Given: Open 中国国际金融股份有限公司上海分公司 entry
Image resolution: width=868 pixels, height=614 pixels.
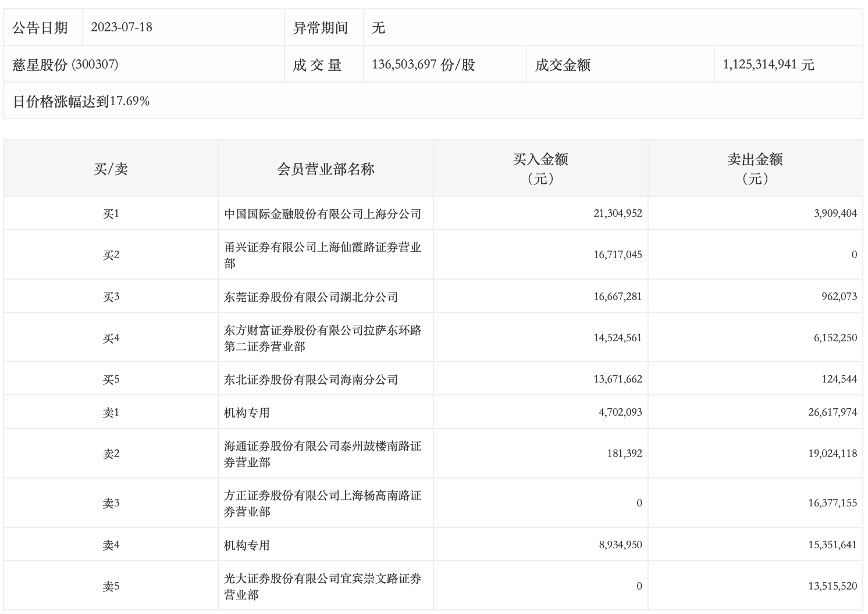Looking at the screenshot, I should click(x=322, y=214).
